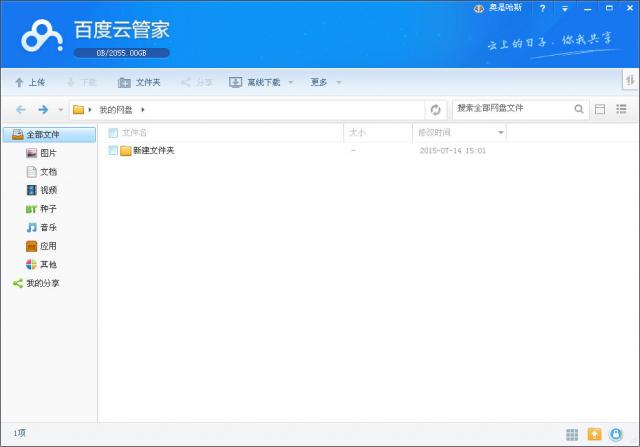Viewport: 640px width, 447px height.
Task: Toggle the select-all checkbox in 文件名 header
Action: click(113, 132)
